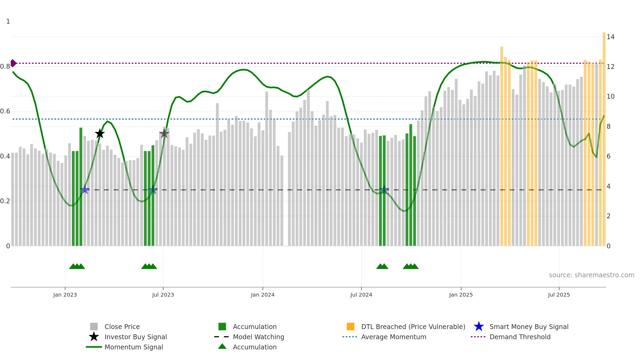Click the green Accumulation legend square swatch
The image size is (644, 362).
222,327
